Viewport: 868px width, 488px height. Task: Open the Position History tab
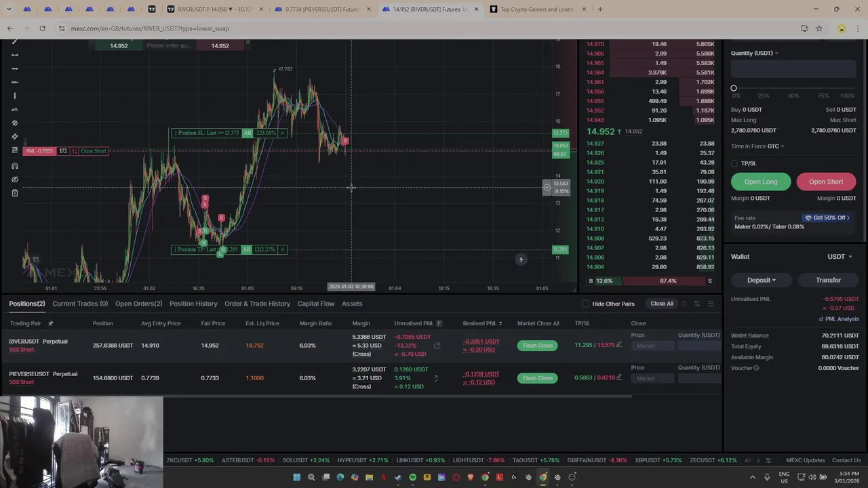point(193,304)
